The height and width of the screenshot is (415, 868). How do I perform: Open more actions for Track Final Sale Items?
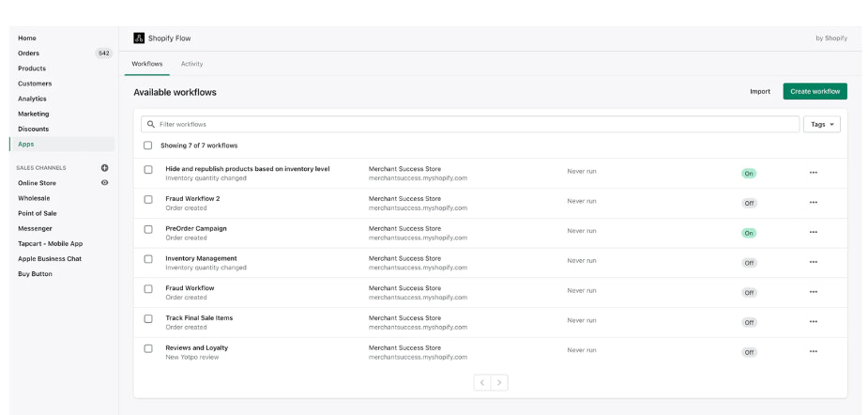[x=814, y=322]
